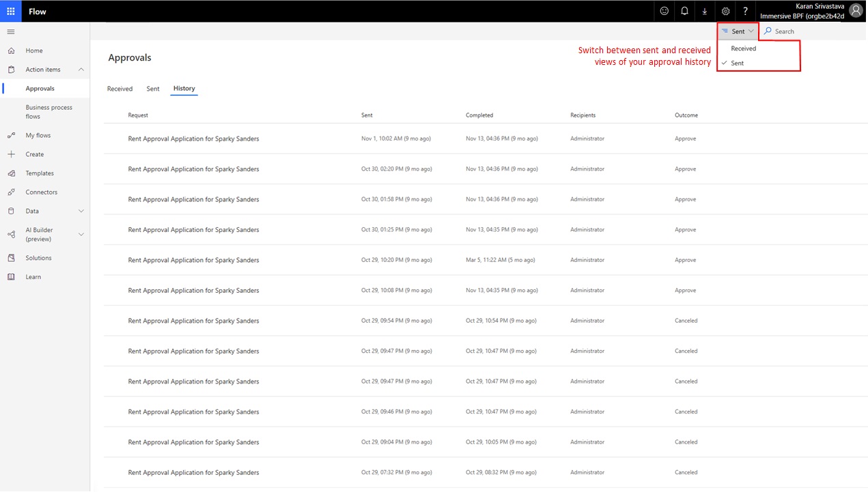Open request sent Oct 29, 10:08 PM
The height and width of the screenshot is (492, 868).
coord(193,291)
